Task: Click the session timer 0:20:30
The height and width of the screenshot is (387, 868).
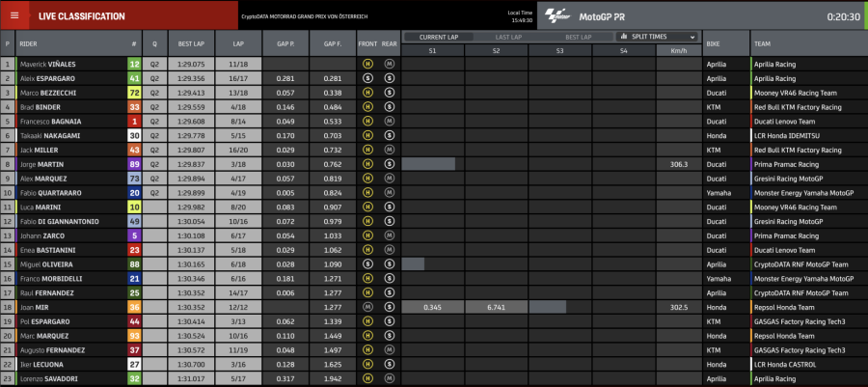Action: tap(843, 16)
